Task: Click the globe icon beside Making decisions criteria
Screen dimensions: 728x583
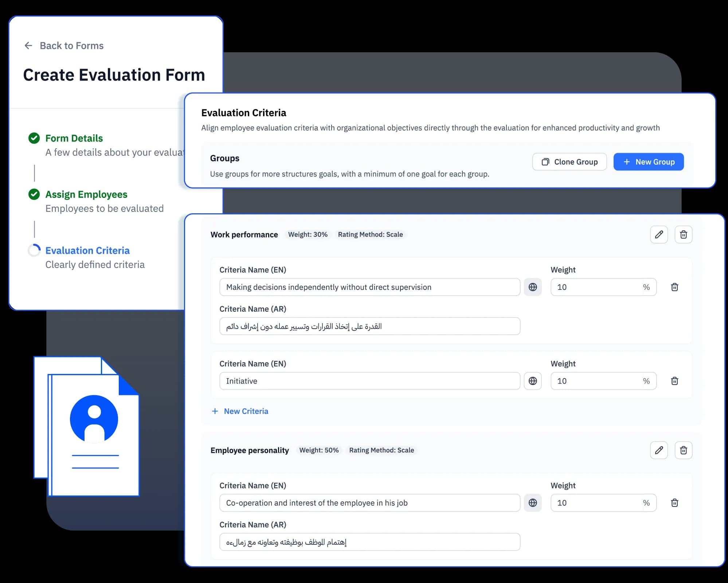Action: click(x=532, y=287)
